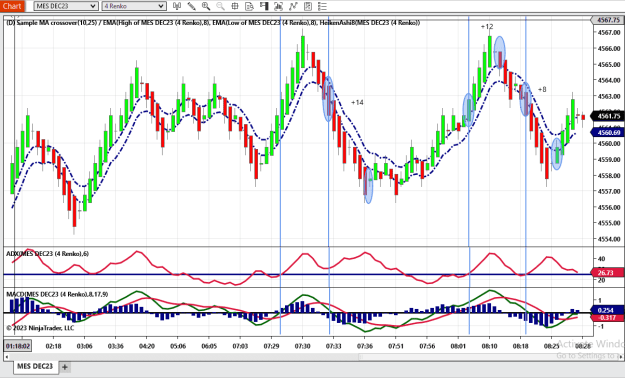Click the +12 chart annotation
Screen dimensions: 625x378
(x=487, y=27)
